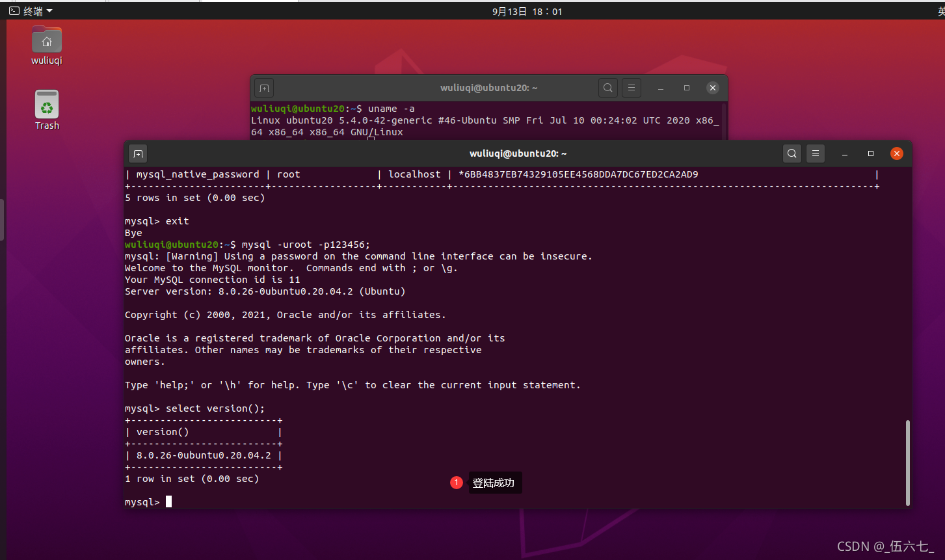Close the back terminal window
This screenshot has height=560, width=945.
(x=713, y=88)
